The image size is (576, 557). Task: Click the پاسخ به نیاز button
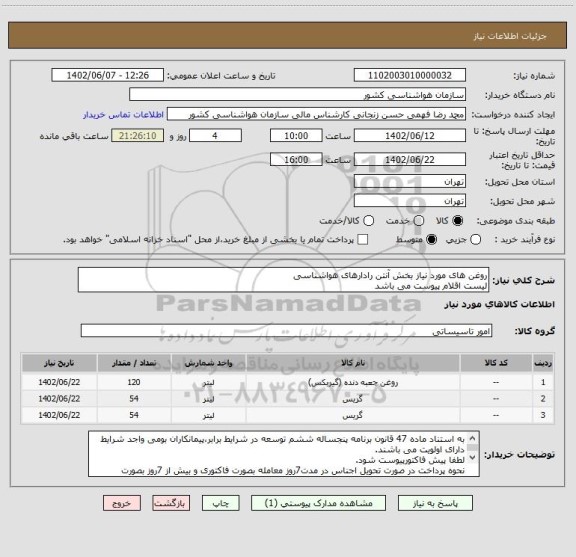click(435, 503)
